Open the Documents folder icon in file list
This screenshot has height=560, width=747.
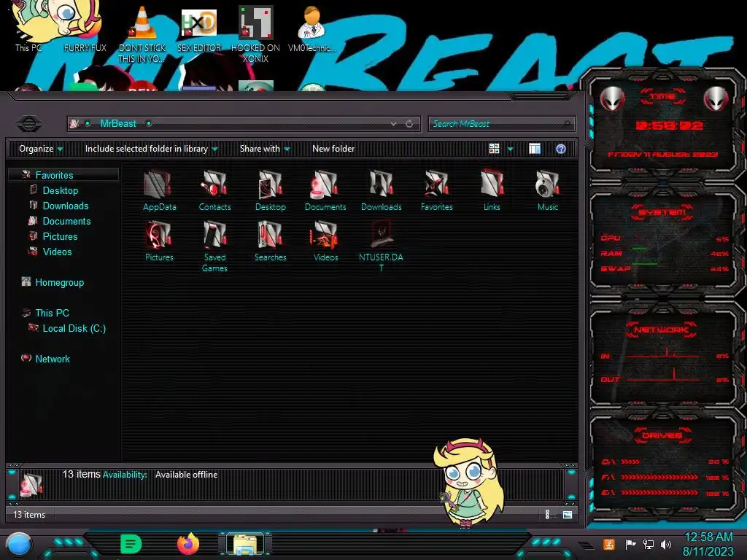(x=325, y=191)
